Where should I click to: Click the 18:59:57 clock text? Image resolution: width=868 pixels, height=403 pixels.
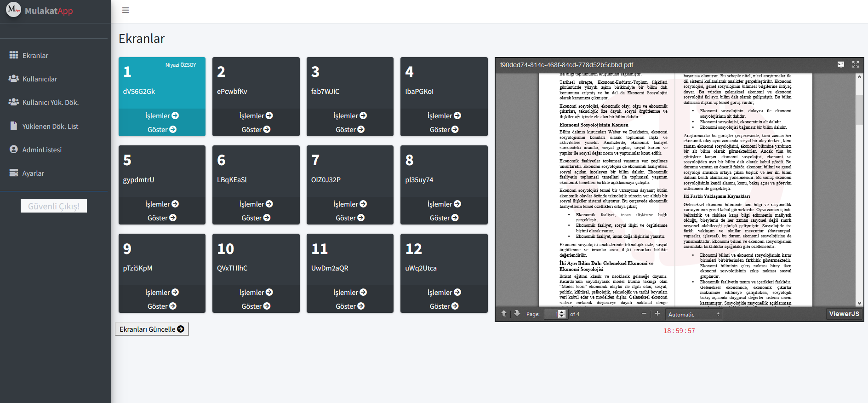tap(679, 331)
